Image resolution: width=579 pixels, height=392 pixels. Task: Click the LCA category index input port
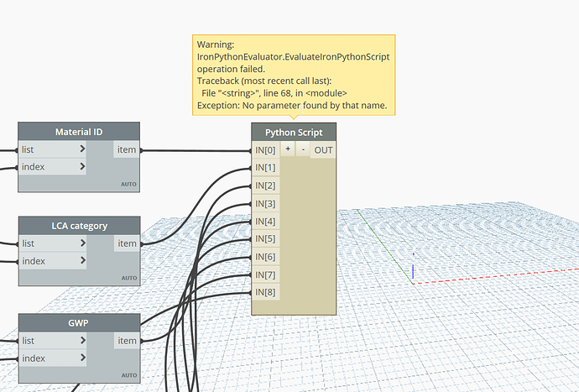[x=53, y=261]
